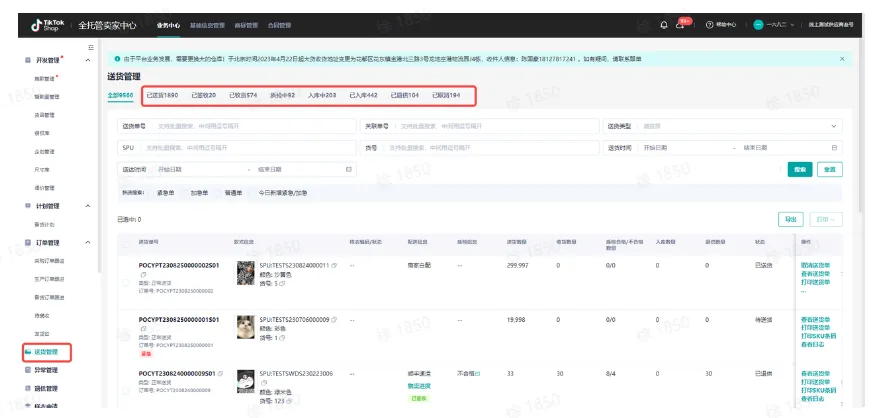
Task: Click the 异常管理 sidebar icon
Action: 28,370
